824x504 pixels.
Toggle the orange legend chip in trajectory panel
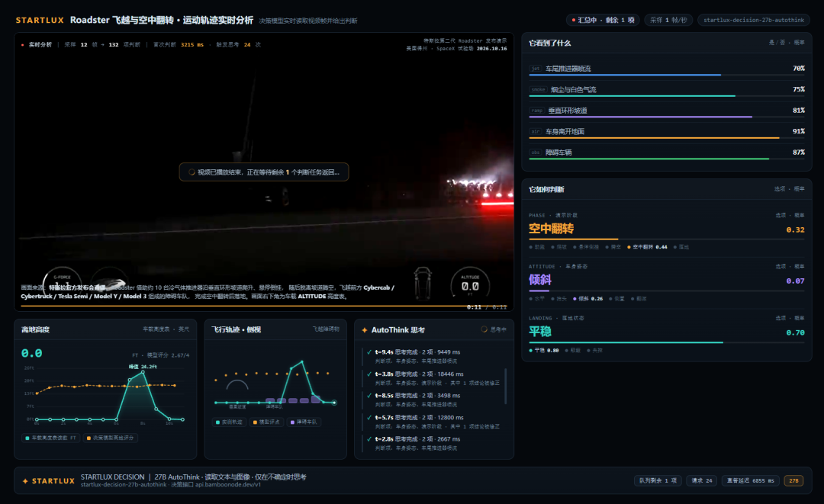pos(266,422)
